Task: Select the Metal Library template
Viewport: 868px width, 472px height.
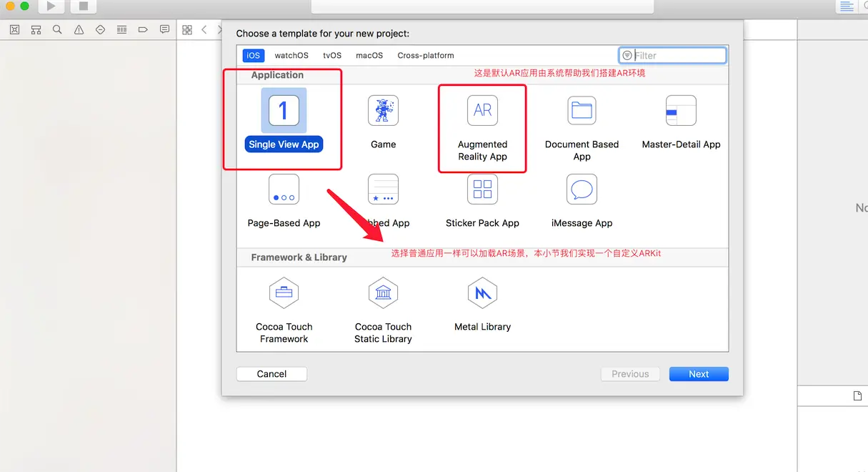Action: [x=482, y=305]
